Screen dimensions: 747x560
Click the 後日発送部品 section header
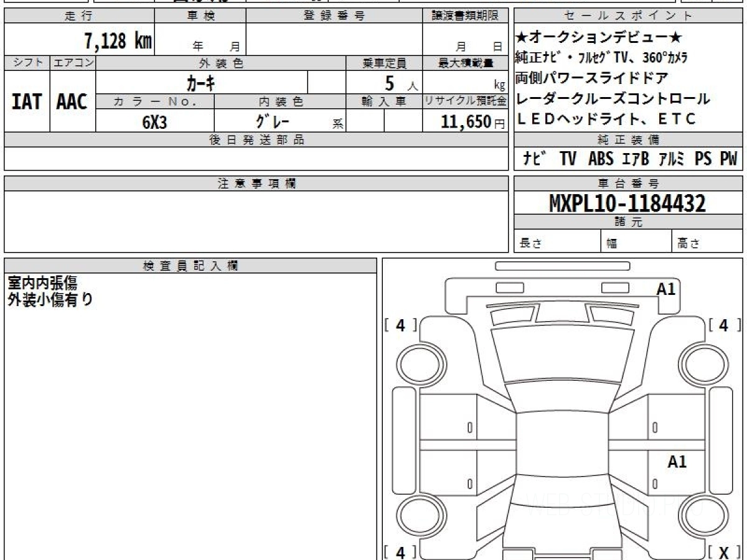[x=256, y=139]
